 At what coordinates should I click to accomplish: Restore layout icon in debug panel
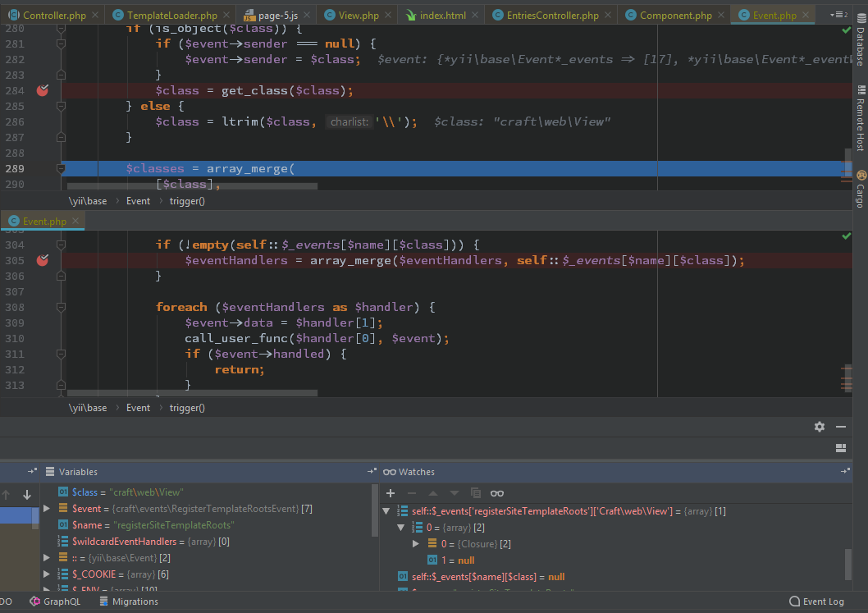[x=841, y=448]
